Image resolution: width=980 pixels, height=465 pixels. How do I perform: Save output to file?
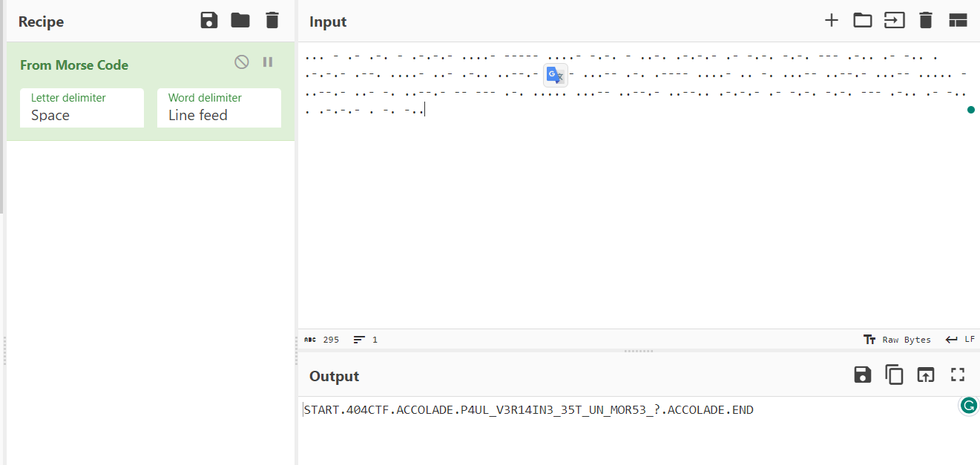point(862,375)
